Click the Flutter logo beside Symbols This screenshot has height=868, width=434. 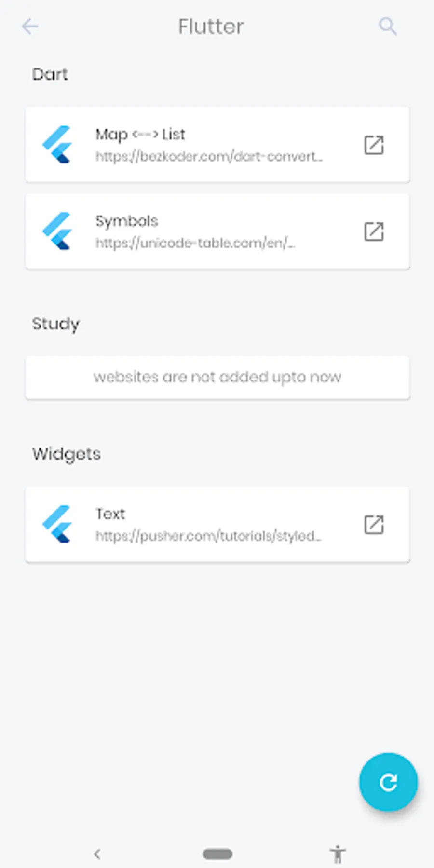tap(59, 231)
